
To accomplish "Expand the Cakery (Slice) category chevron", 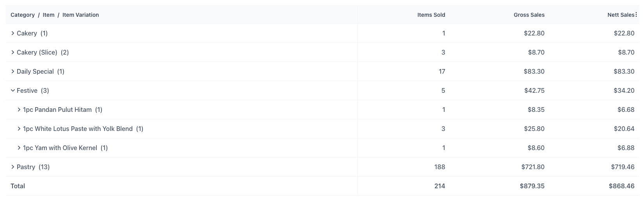I will pos(13,53).
